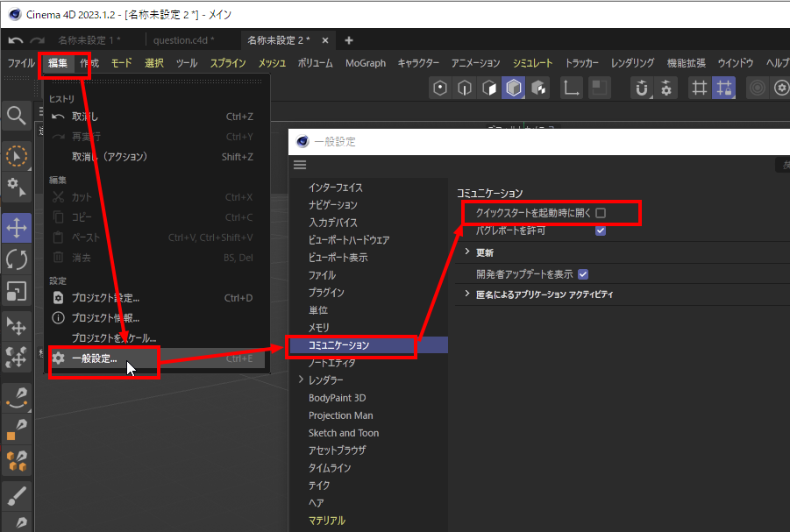Select the Points mode icon
Viewport: 790px width, 532px height.
(x=440, y=89)
